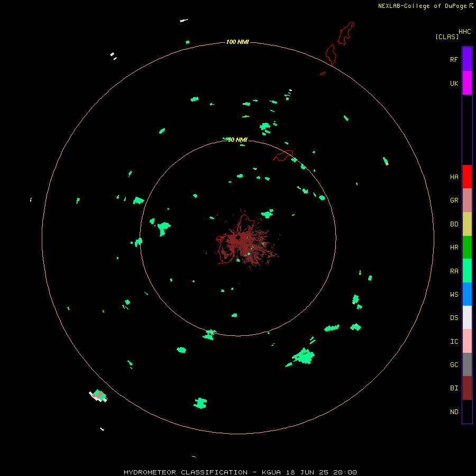The width and height of the screenshot is (476, 476).
Task: Click the 'KGUA' station identifier
Action: (x=271, y=472)
